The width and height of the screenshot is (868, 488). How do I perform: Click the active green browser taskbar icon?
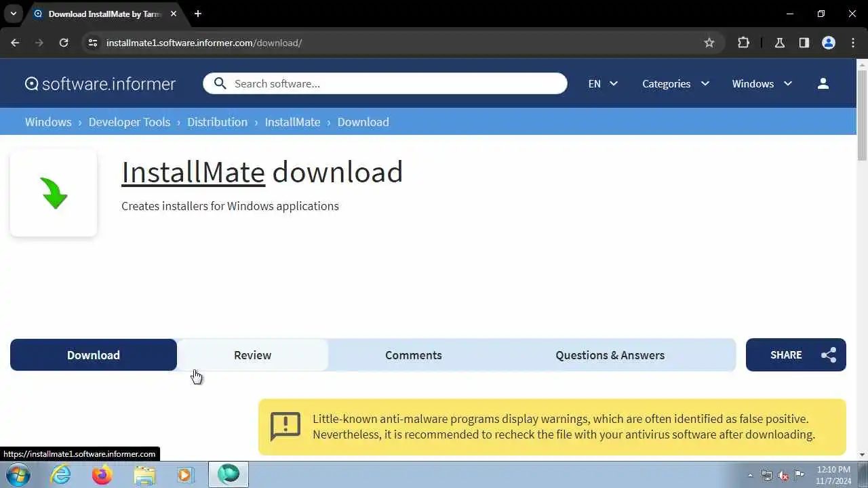pos(229,474)
